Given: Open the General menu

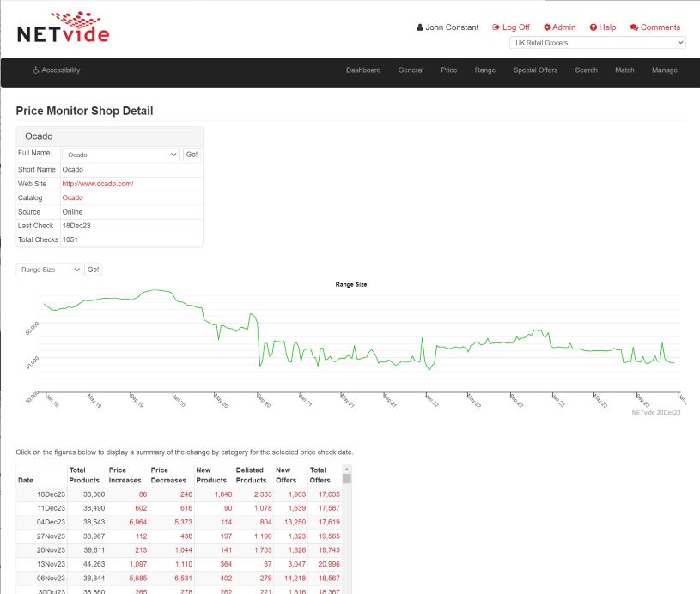Looking at the screenshot, I should pos(411,70).
